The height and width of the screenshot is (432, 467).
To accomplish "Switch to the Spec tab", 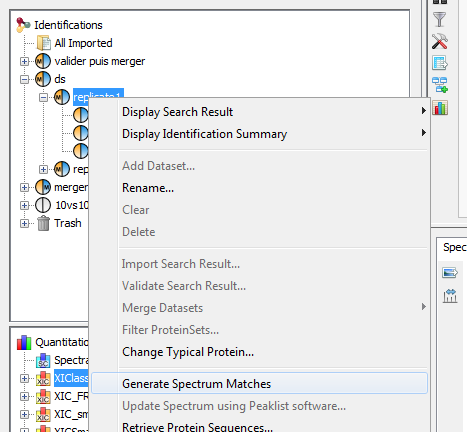I will [454, 247].
